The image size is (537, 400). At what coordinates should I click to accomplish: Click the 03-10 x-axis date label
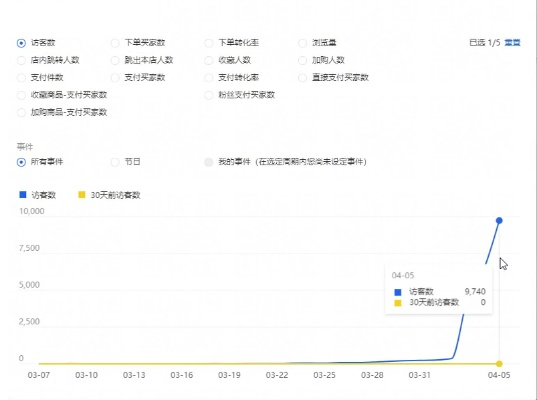tap(86, 375)
